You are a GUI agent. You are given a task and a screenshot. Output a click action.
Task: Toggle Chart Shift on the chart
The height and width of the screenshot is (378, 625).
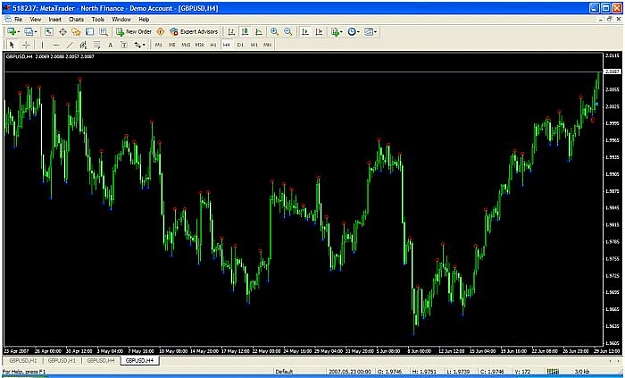[x=319, y=32]
